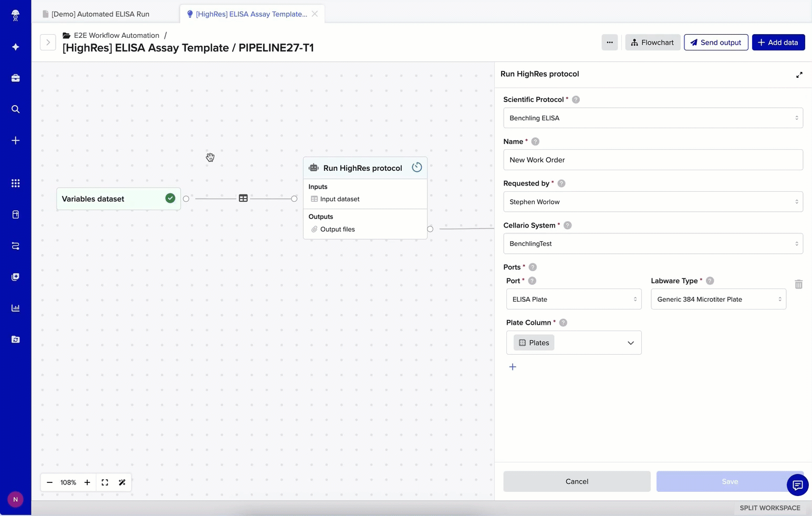Image resolution: width=812 pixels, height=516 pixels.
Task: Collapse the canvas side arrow near breadcrumb
Action: (x=48, y=42)
